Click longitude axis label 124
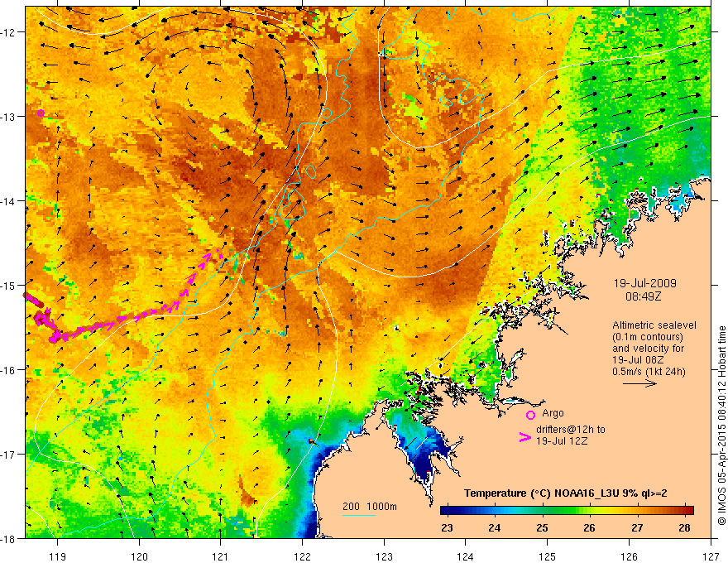Viewport: 728px width, 563px height. click(x=466, y=556)
